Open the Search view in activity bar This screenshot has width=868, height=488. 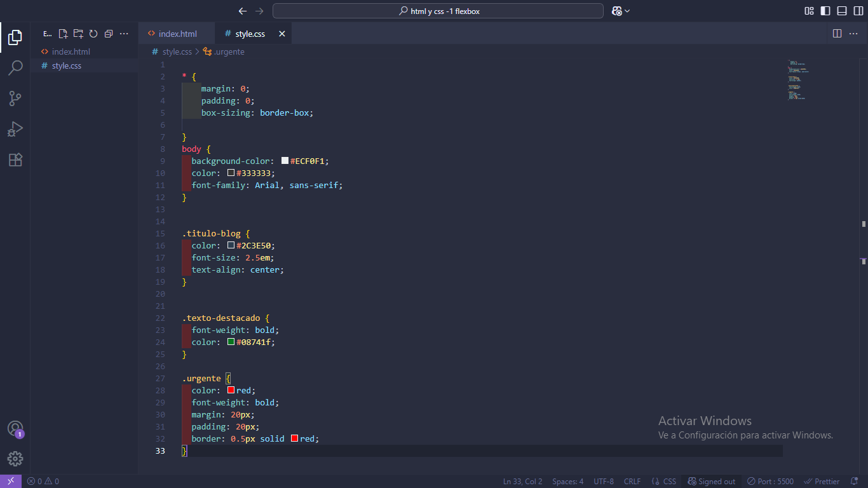[x=15, y=68]
